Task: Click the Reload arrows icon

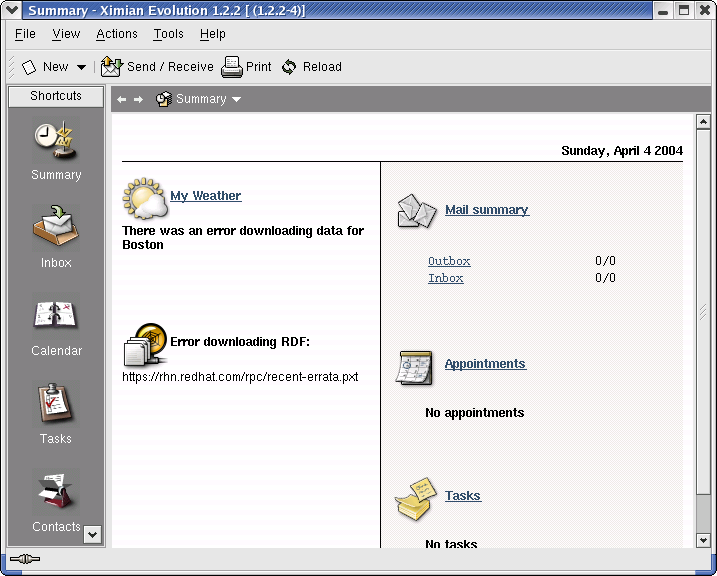Action: click(289, 67)
